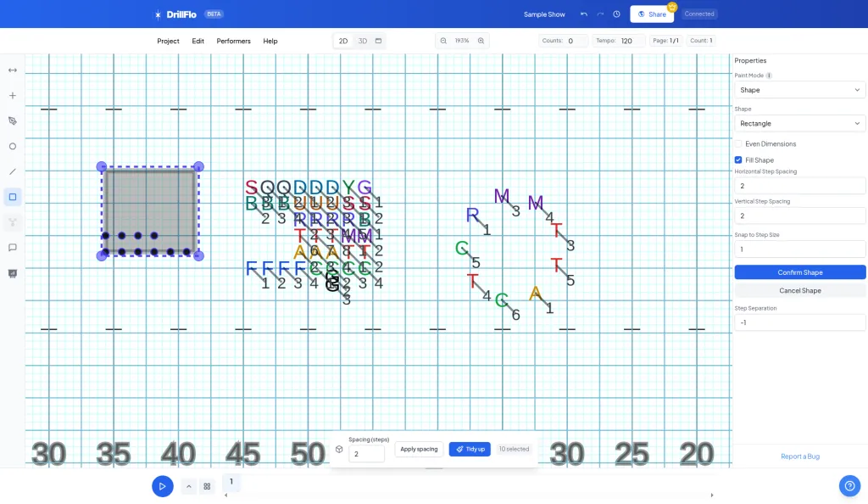Click the Counts input field
The height and width of the screenshot is (504, 868).
click(x=576, y=41)
